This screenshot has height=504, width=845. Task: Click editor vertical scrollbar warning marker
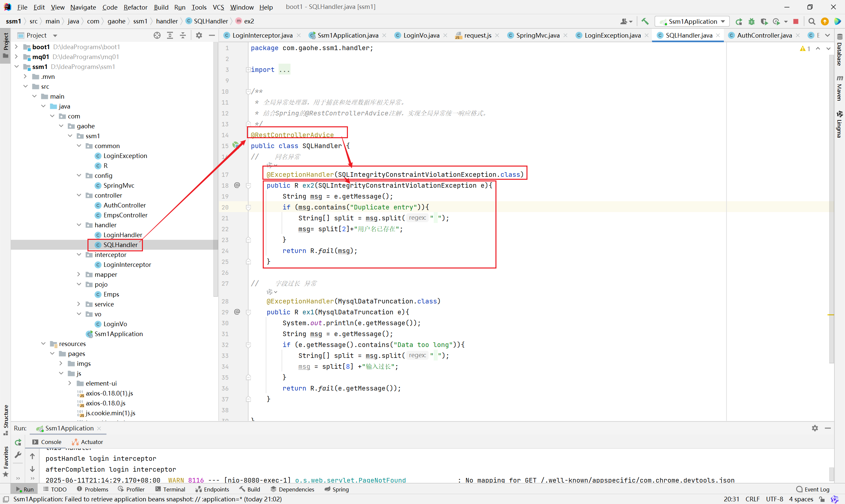coord(830,315)
